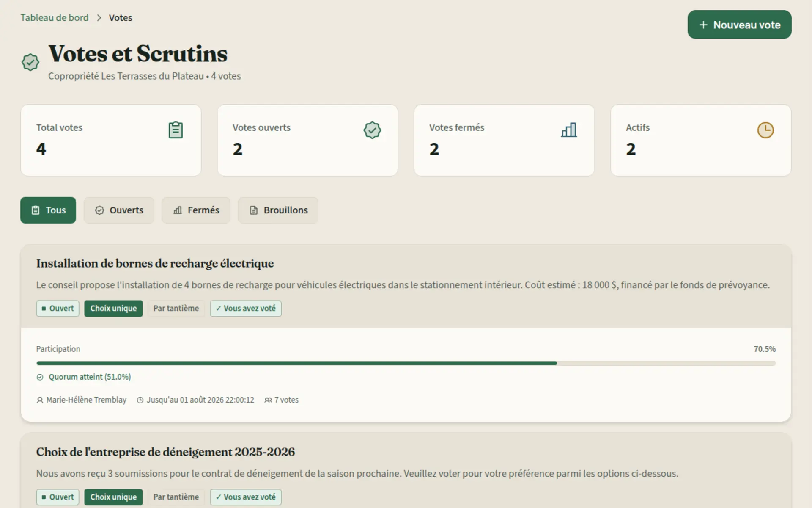Open the Choix de l'entreprise de déneigement 2025-2026 vote
This screenshot has width=812, height=508.
(x=165, y=452)
